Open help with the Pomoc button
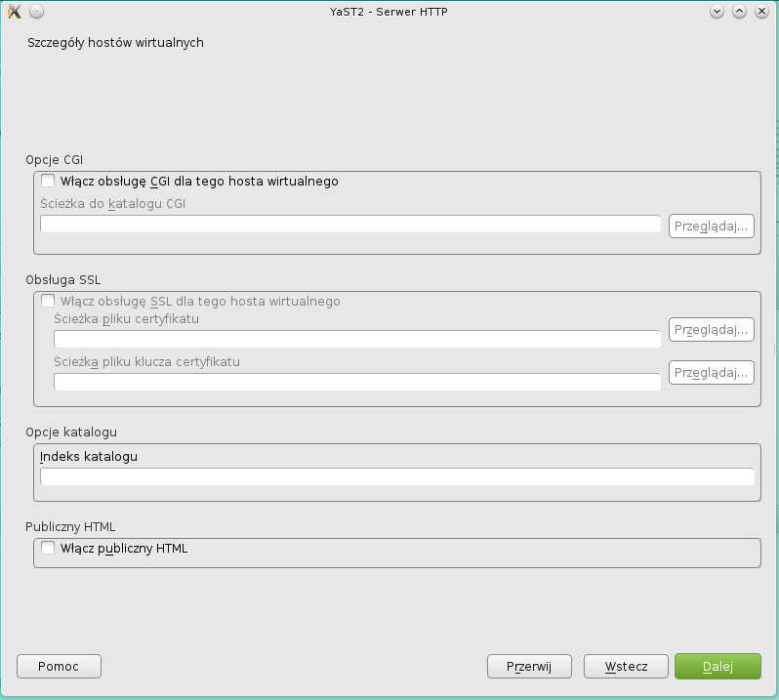This screenshot has width=779, height=700. click(59, 666)
